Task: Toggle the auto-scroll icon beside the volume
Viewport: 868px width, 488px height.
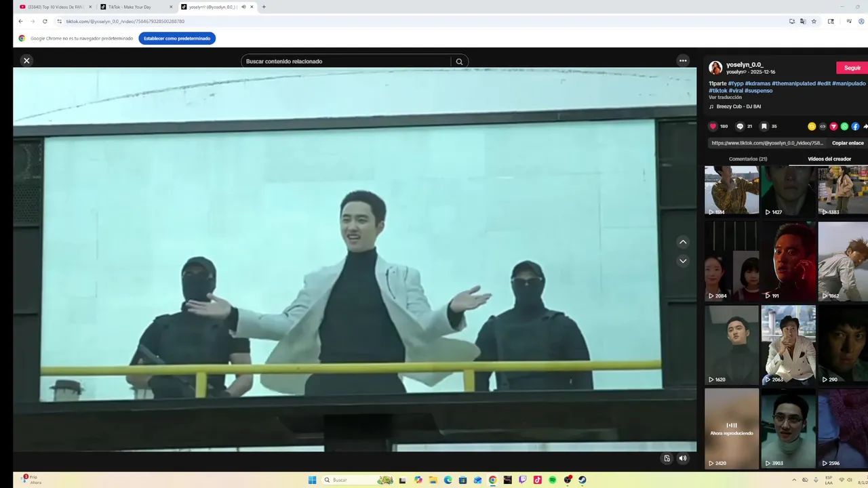Action: 667,458
